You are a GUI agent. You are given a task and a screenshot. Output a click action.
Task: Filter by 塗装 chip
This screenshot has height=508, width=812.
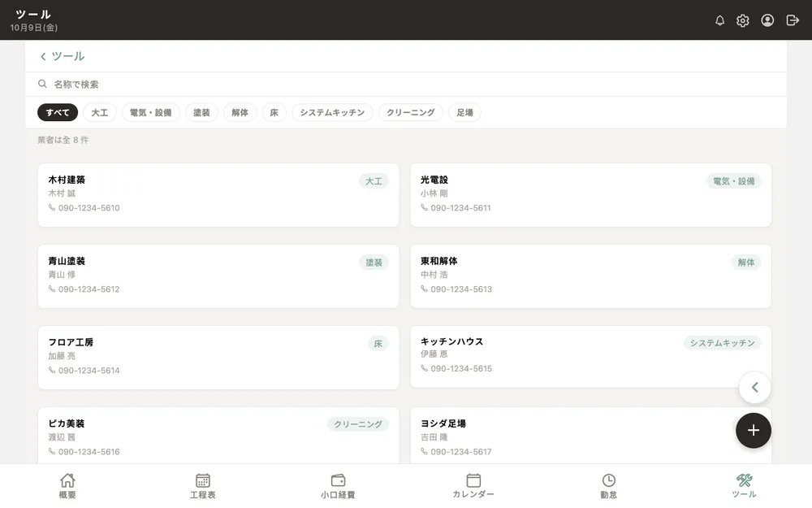click(201, 112)
